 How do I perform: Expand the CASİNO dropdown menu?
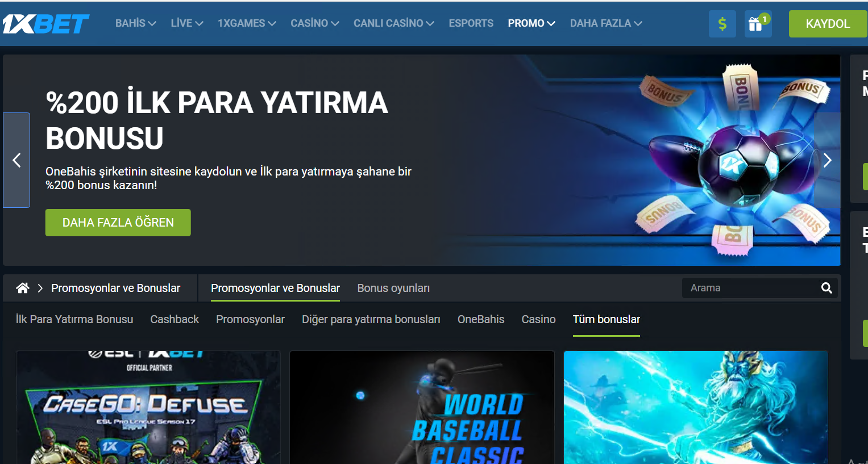click(x=315, y=23)
